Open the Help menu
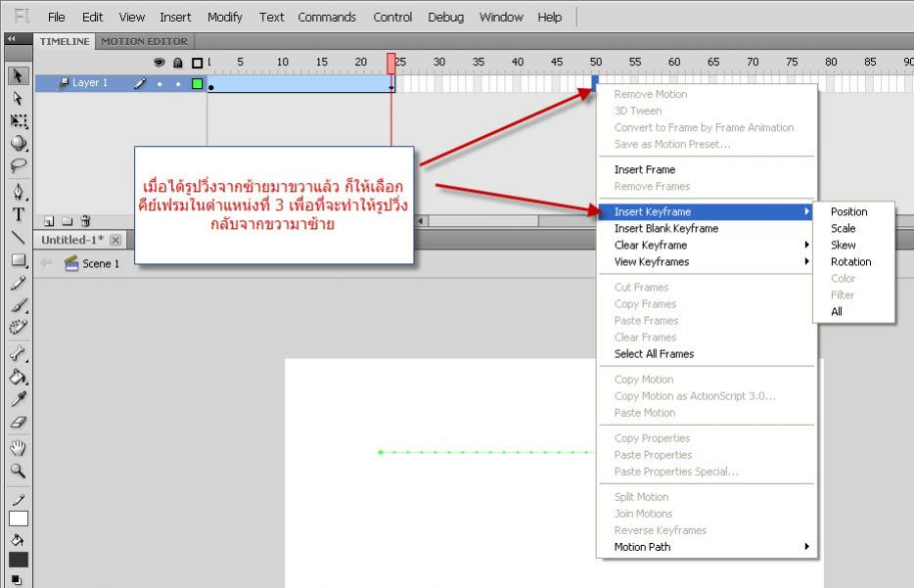This screenshot has width=914, height=588. (x=549, y=17)
